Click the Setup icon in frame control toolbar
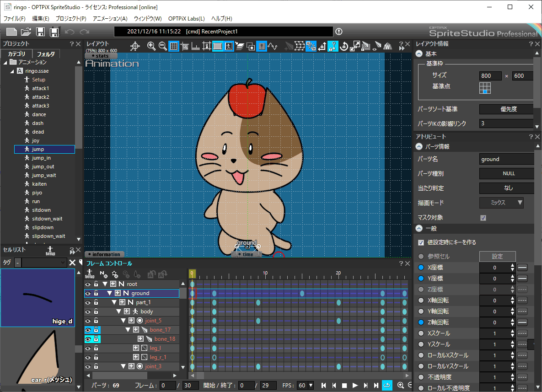 [x=90, y=274]
